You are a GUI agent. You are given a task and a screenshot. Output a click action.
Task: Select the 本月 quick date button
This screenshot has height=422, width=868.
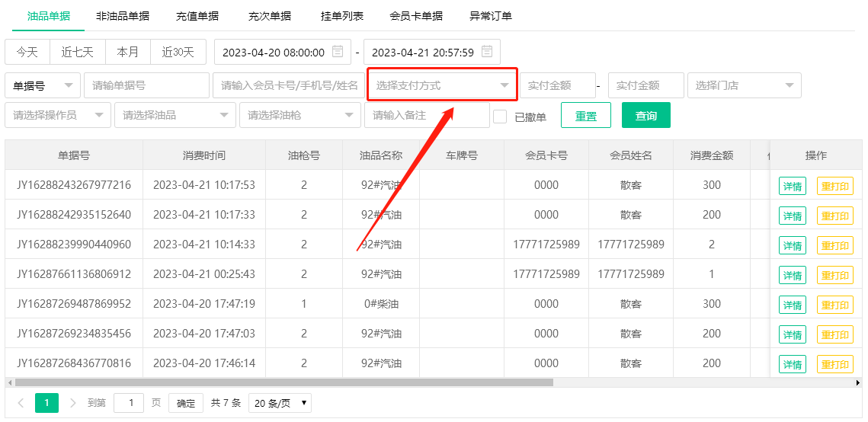[128, 52]
